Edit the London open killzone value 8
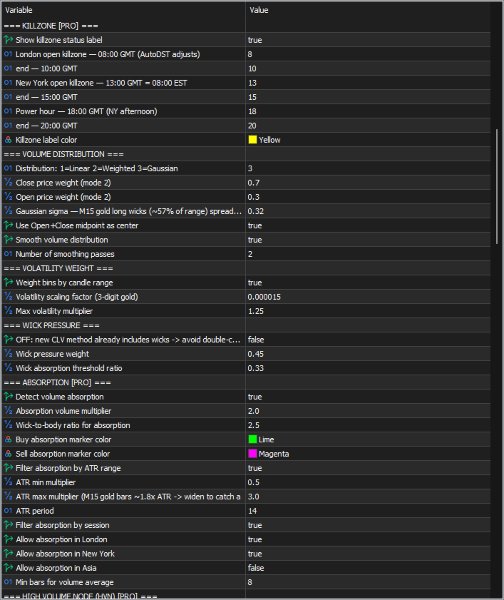Viewport: 504px width, 600px height. pyautogui.click(x=250, y=54)
